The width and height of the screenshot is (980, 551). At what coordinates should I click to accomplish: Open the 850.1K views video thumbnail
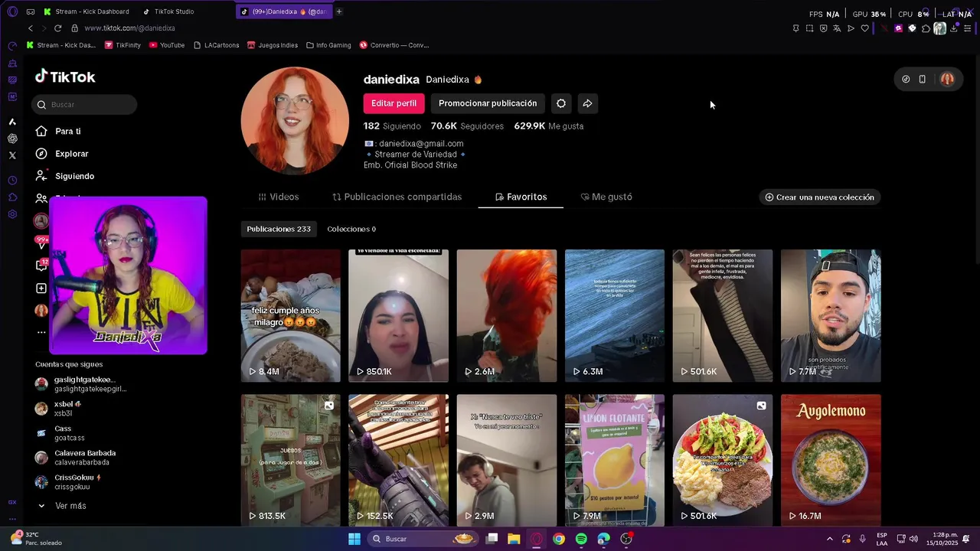398,315
